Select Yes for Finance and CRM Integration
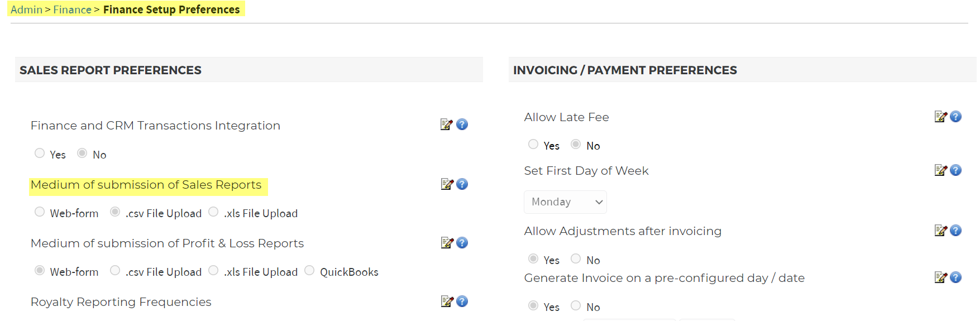 (40, 153)
